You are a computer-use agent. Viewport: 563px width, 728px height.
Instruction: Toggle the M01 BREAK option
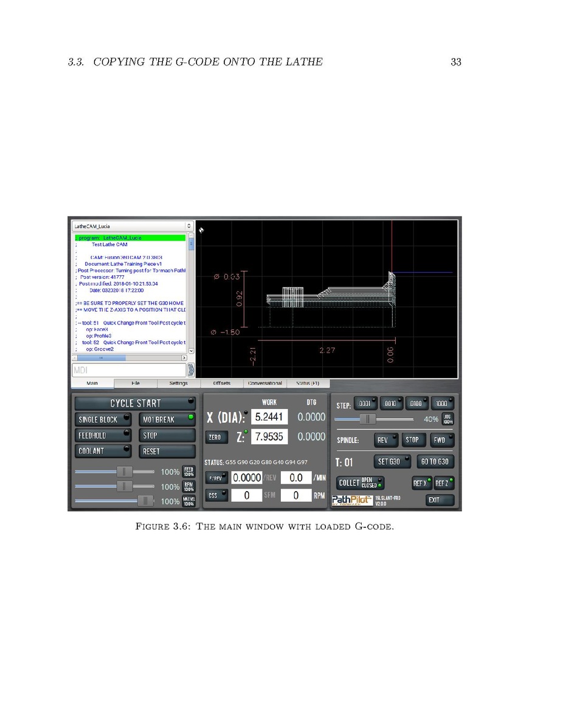point(168,419)
